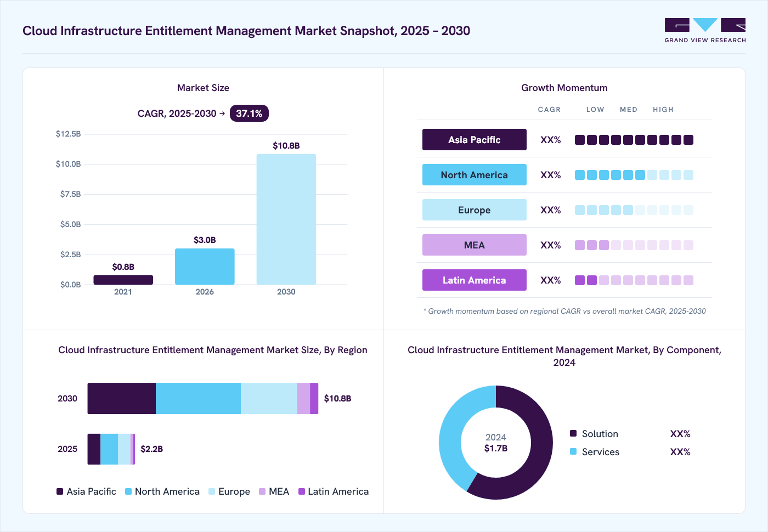Click the $2.2B value beside 2025 bar
Viewport: 768px width, 532px height.
[152, 449]
